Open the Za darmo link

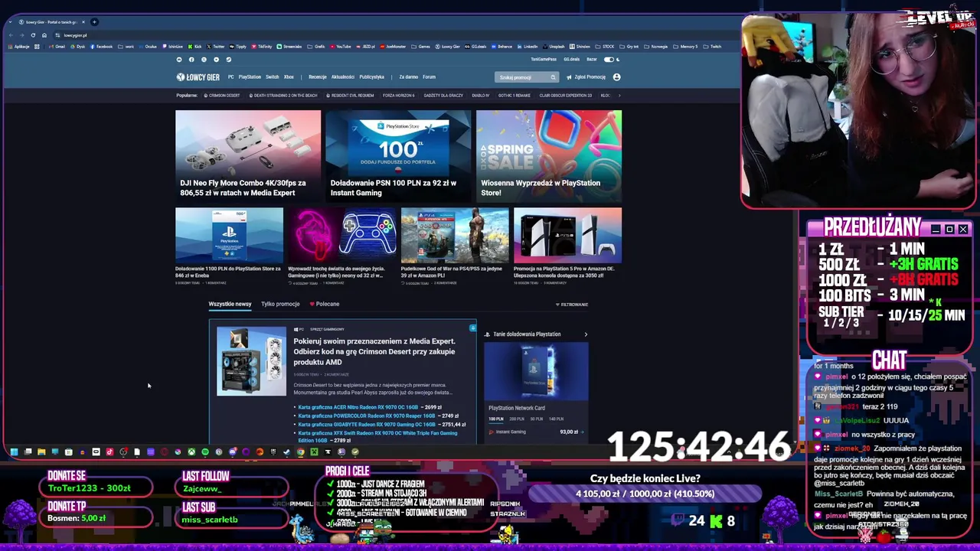click(x=409, y=77)
